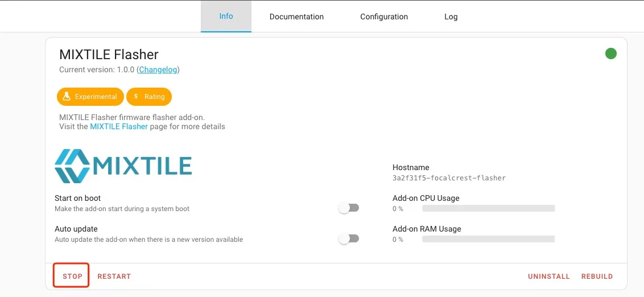Open the Changelog link
The width and height of the screenshot is (644, 297).
pyautogui.click(x=158, y=69)
